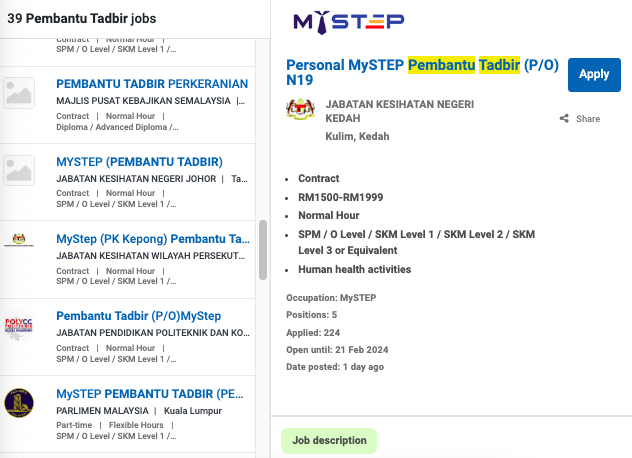Click the Malaysia crest logo for PK Kepong job
The height and width of the screenshot is (458, 632).
(19, 240)
